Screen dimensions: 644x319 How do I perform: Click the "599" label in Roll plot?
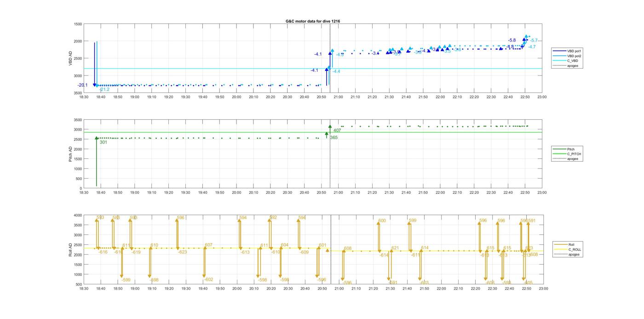[413, 221]
